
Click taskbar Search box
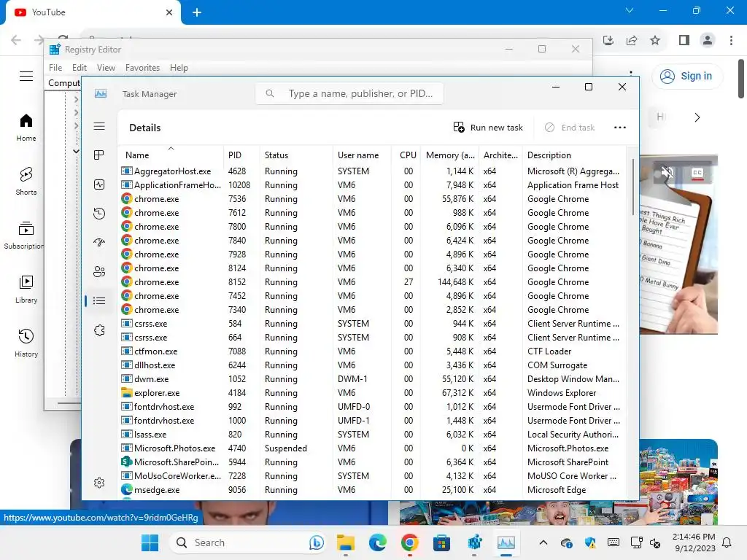(248, 542)
